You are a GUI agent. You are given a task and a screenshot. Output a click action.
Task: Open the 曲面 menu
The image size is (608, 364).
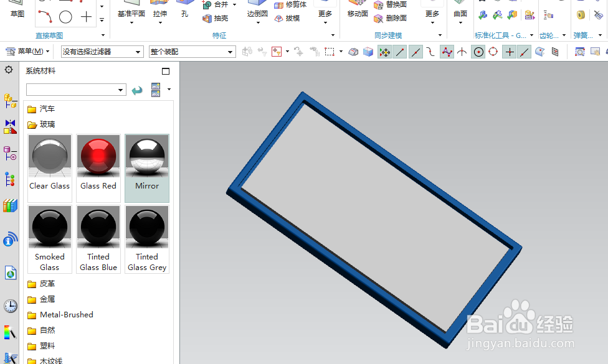460,14
